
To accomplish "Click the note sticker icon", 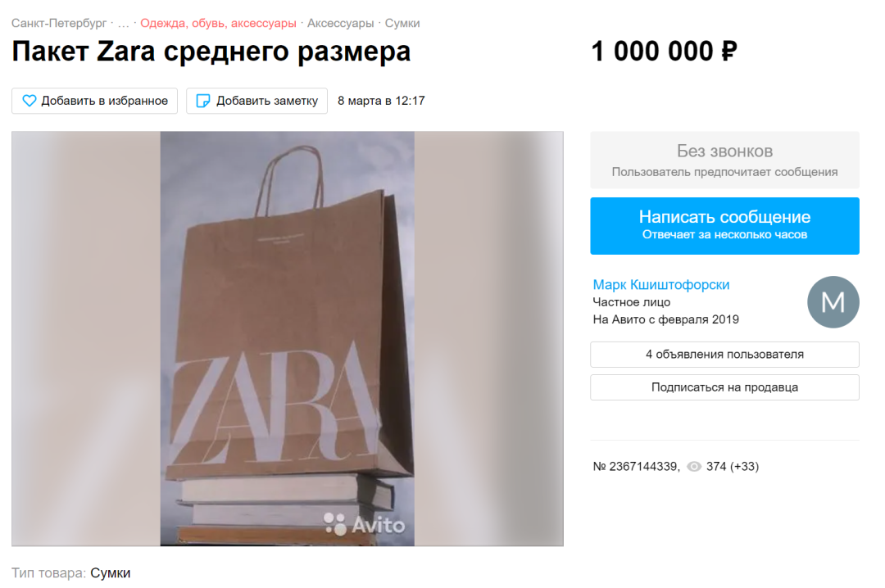I will pyautogui.click(x=202, y=101).
